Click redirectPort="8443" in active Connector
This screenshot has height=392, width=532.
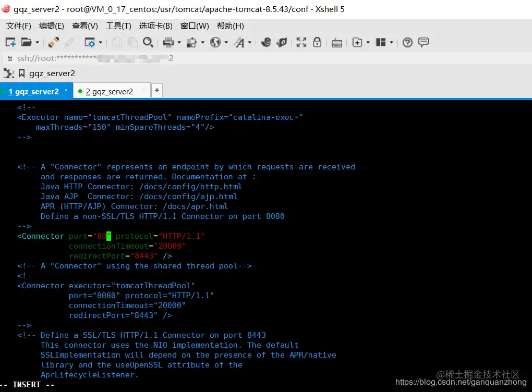[x=113, y=256]
